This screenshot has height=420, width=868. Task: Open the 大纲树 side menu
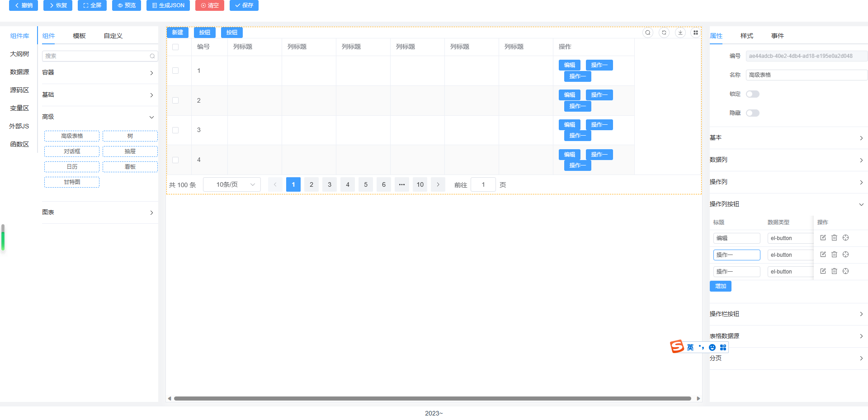[19, 54]
